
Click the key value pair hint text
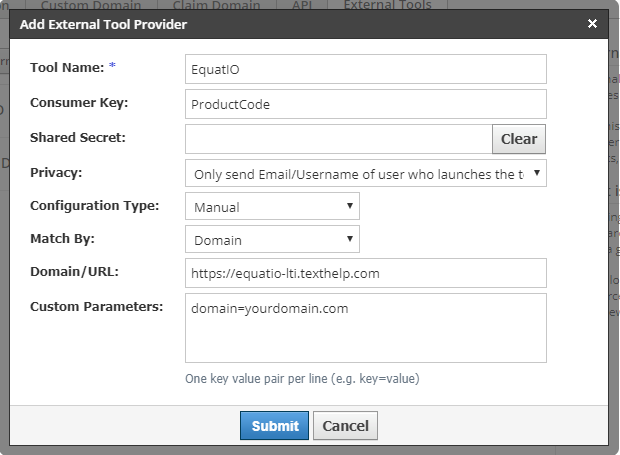click(x=300, y=379)
